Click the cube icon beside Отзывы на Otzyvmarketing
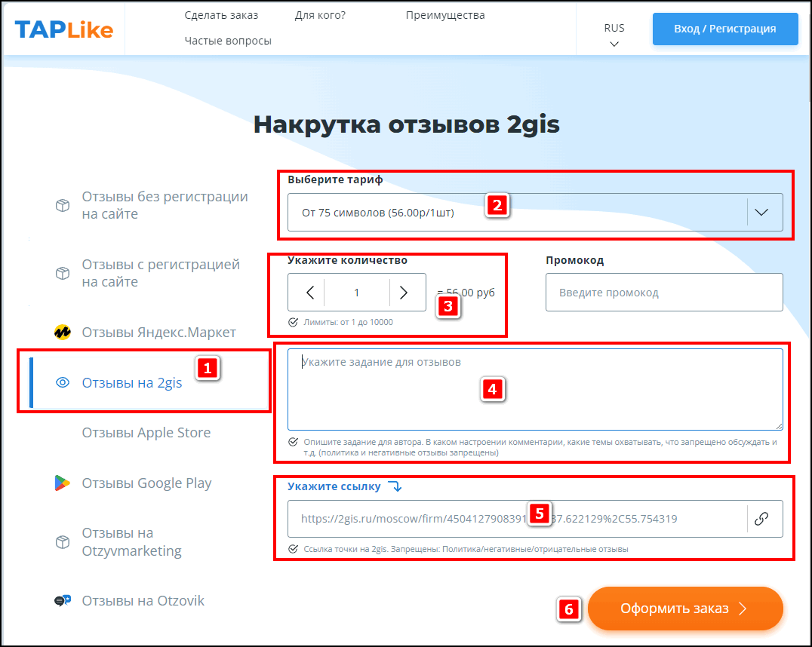This screenshot has width=812, height=647. pos(63,542)
